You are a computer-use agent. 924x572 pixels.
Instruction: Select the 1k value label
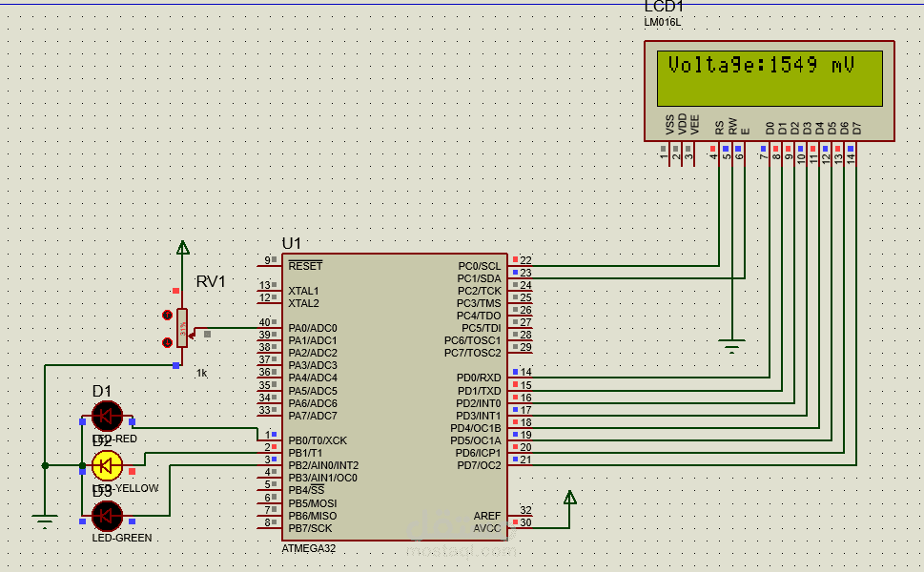click(x=201, y=373)
